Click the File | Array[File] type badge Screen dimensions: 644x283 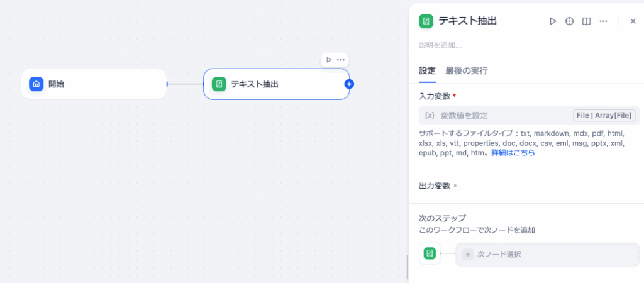604,115
